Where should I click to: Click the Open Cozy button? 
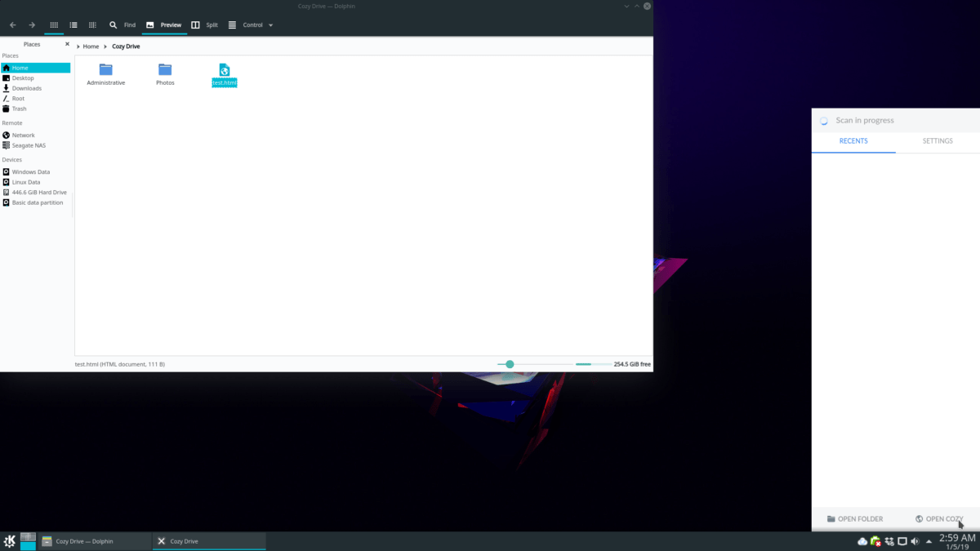(939, 519)
